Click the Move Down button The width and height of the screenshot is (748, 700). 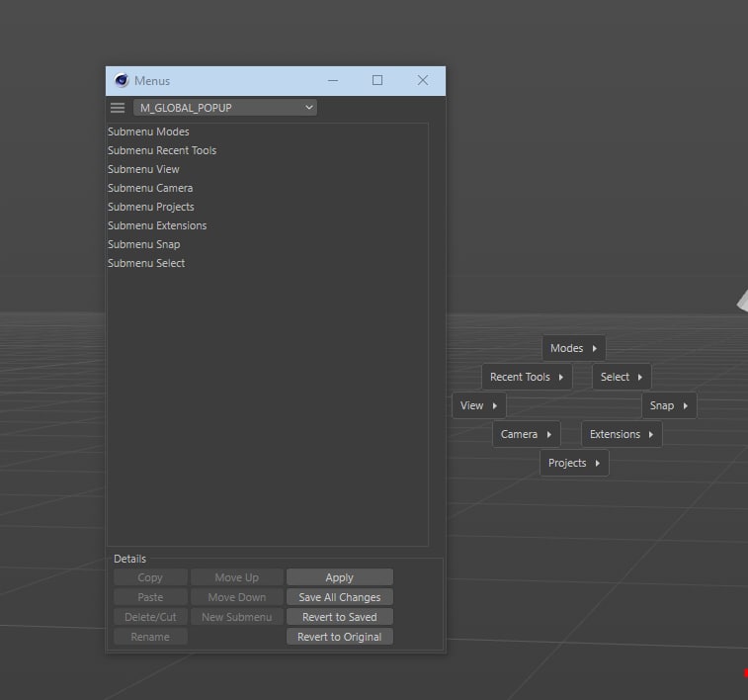pos(237,597)
